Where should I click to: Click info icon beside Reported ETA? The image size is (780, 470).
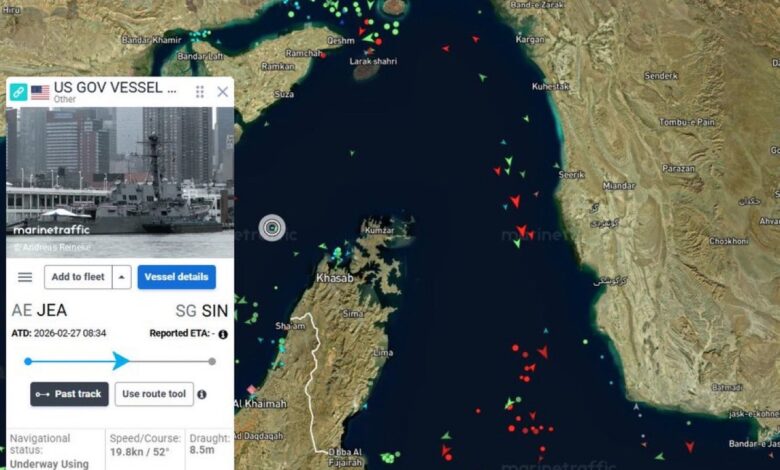[x=222, y=334]
